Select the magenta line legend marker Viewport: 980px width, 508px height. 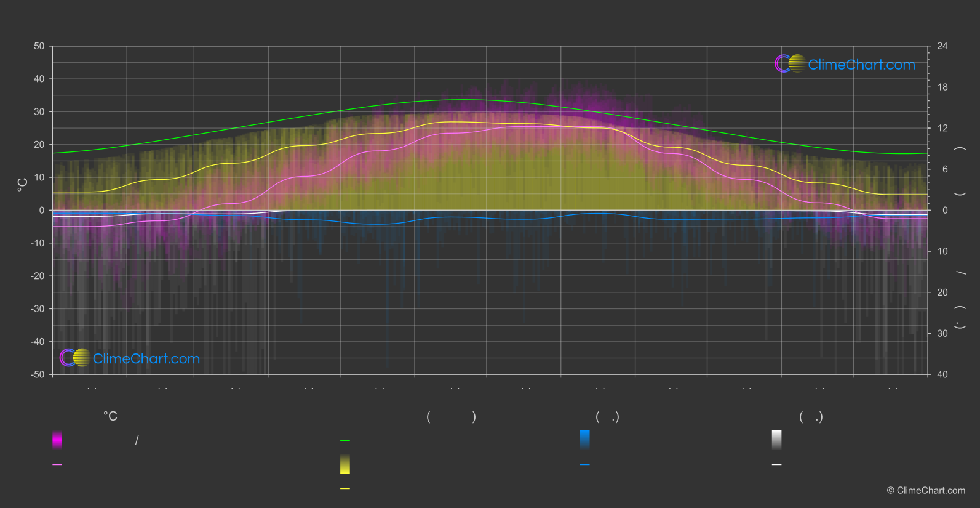pos(57,465)
